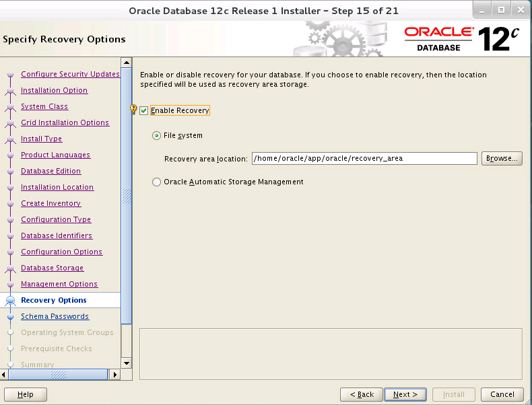This screenshot has width=532, height=405.
Task: Open the Installation Location step
Action: coord(57,188)
